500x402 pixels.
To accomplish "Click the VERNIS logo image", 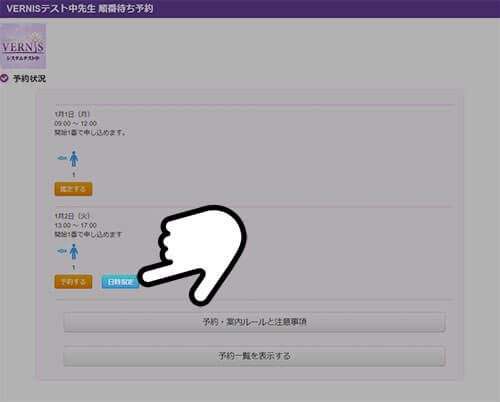I will (x=23, y=46).
